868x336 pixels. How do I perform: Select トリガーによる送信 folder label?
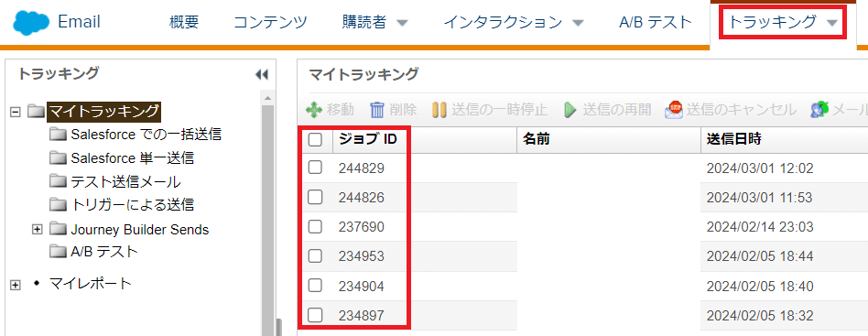pyautogui.click(x=132, y=205)
